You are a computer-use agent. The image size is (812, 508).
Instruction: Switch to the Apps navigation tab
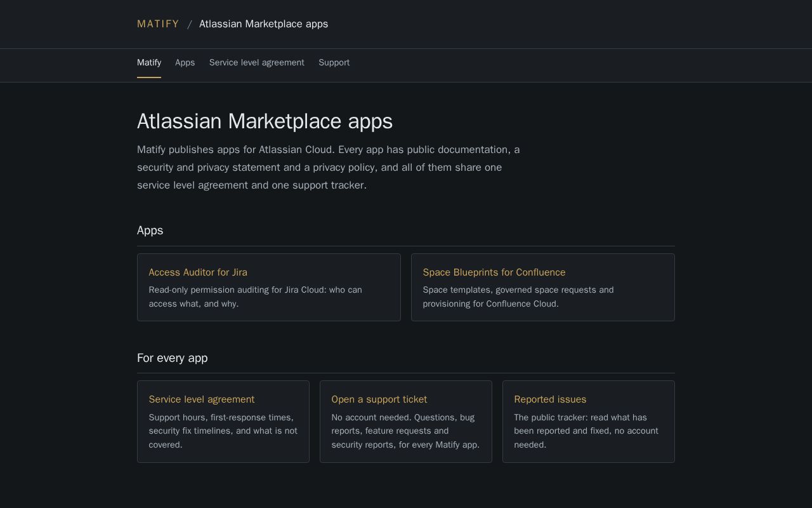[185, 63]
